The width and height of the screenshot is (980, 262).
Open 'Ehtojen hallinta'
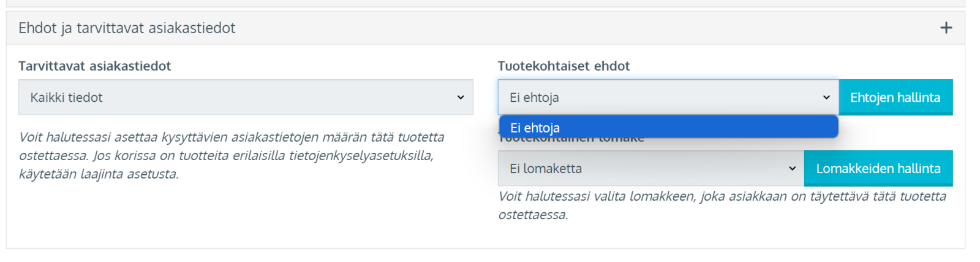[x=895, y=97]
